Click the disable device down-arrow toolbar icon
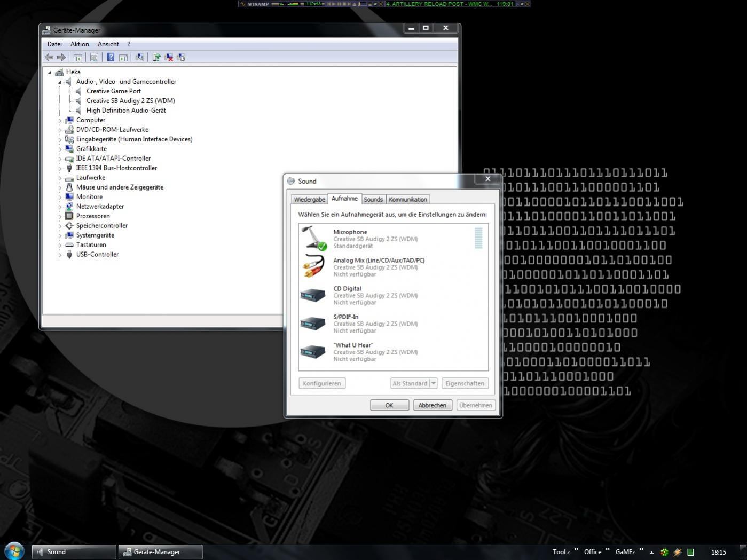 [181, 57]
